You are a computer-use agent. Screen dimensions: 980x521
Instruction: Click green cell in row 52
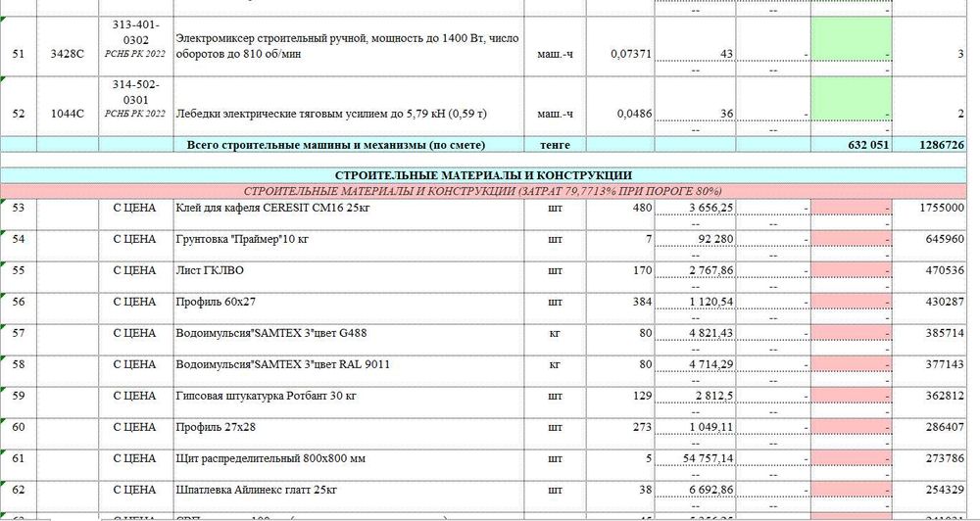[852, 99]
